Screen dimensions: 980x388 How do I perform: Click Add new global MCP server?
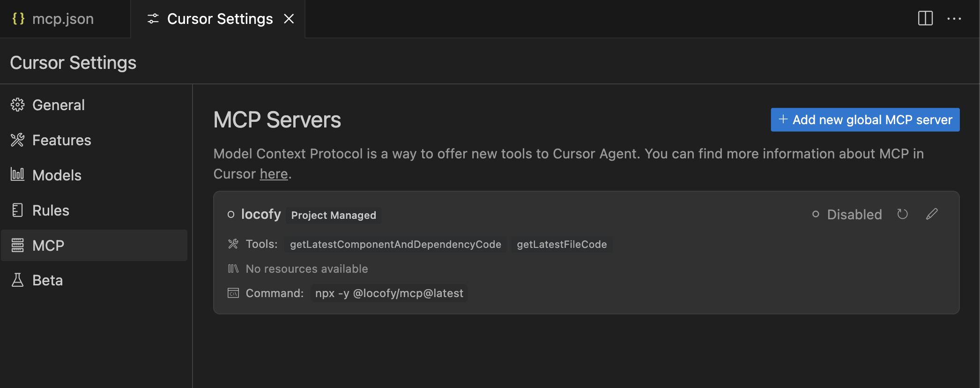tap(864, 119)
